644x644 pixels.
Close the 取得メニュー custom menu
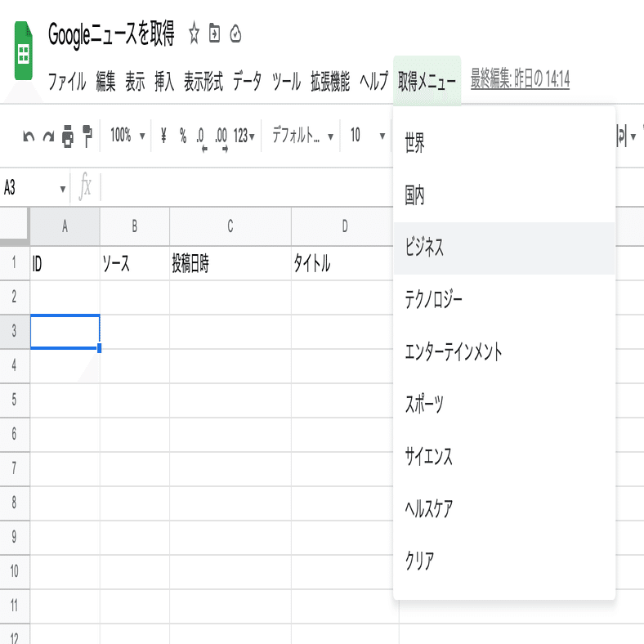coord(427,81)
